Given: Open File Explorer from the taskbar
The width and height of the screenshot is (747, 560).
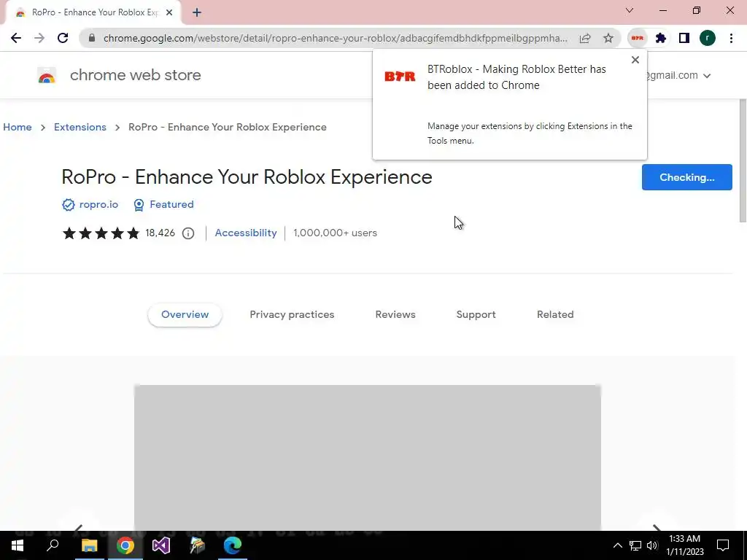Looking at the screenshot, I should 89,545.
